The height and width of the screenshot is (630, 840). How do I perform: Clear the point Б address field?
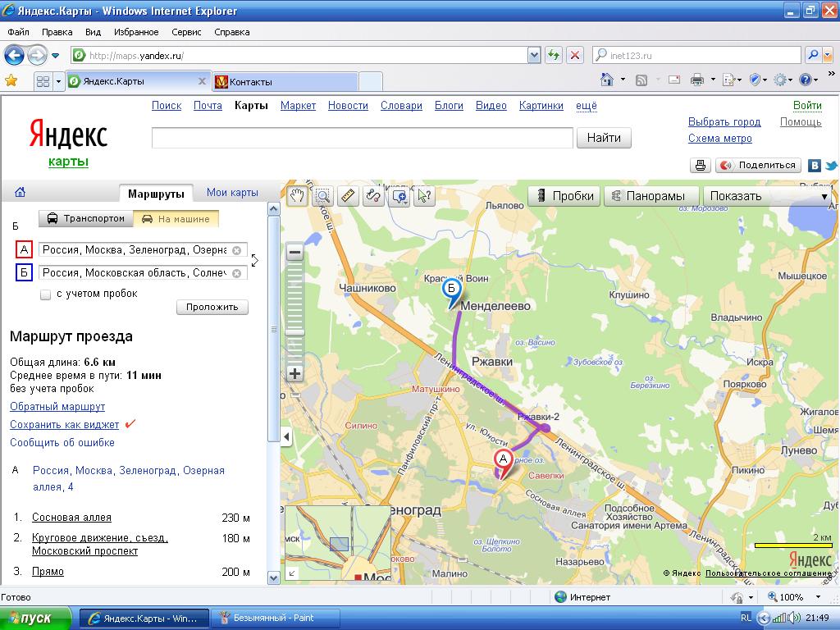237,273
